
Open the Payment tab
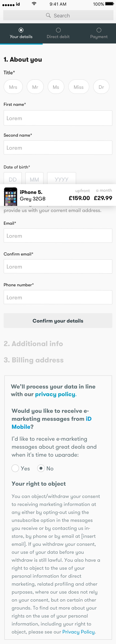[99, 34]
